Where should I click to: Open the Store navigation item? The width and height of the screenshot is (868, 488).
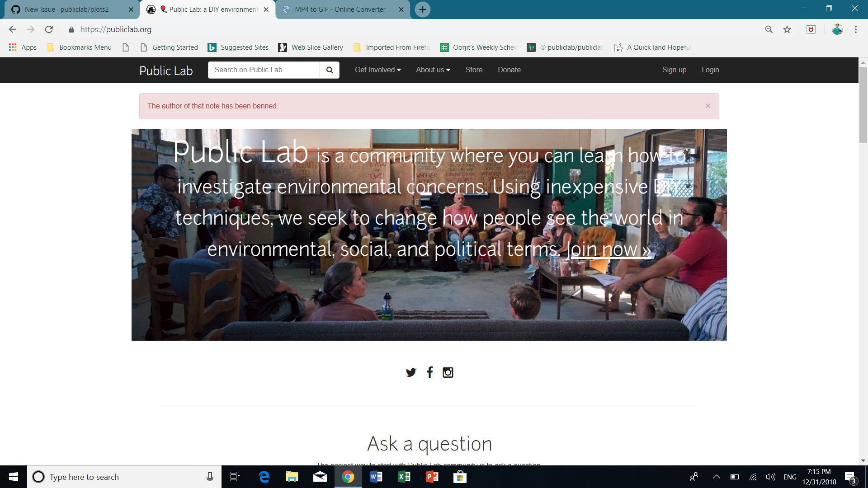[x=474, y=70]
